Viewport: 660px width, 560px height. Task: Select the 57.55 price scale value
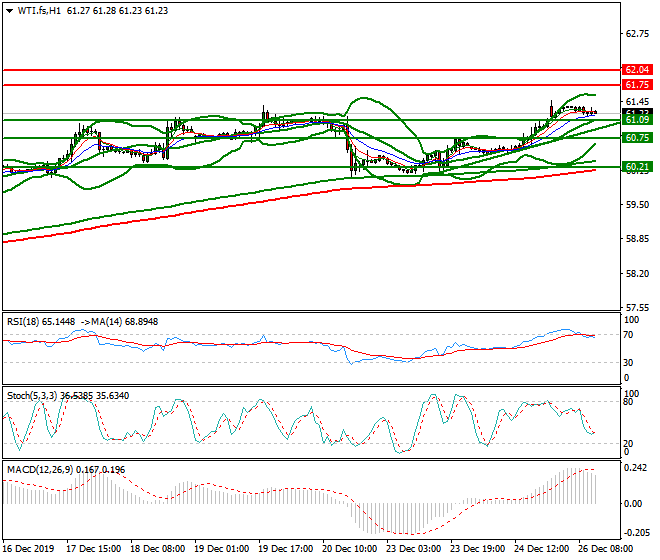637,308
